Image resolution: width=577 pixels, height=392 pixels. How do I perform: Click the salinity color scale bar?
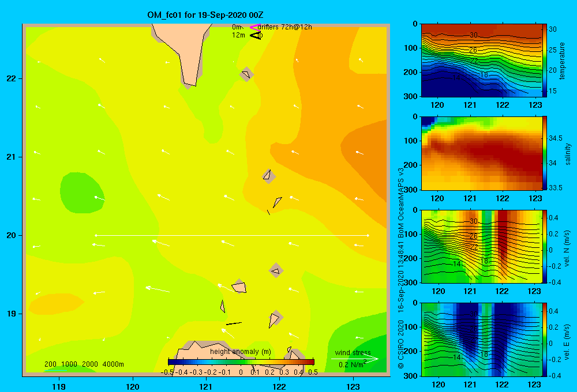(x=545, y=153)
